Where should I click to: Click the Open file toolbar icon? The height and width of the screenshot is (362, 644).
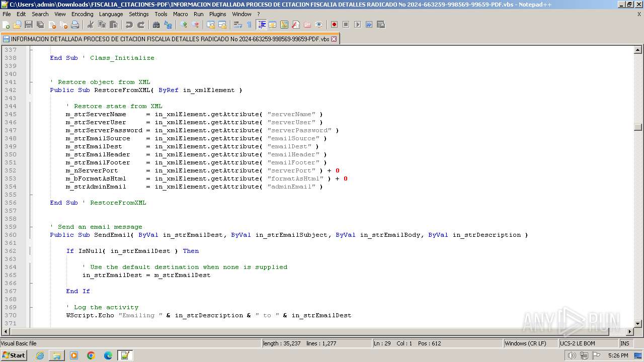coord(17,25)
